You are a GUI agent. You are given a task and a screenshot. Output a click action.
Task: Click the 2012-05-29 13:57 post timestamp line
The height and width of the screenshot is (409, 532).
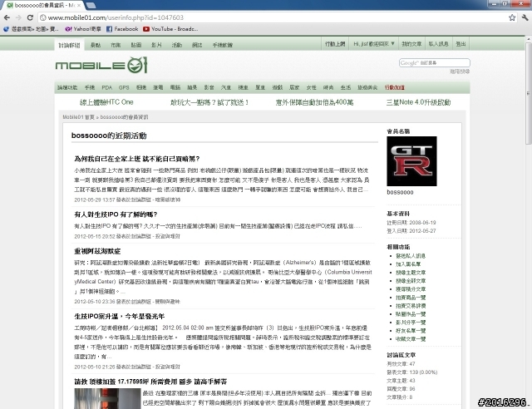point(127,200)
